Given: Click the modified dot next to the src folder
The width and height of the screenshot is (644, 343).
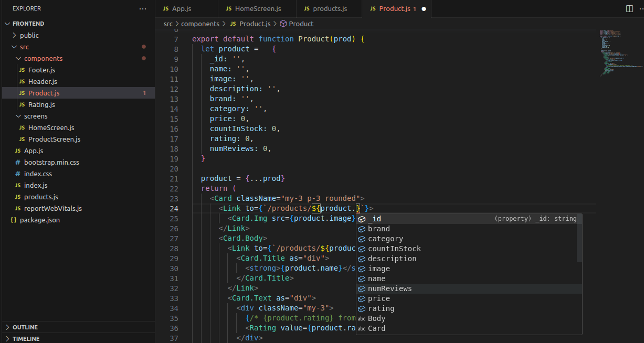Looking at the screenshot, I should [144, 47].
